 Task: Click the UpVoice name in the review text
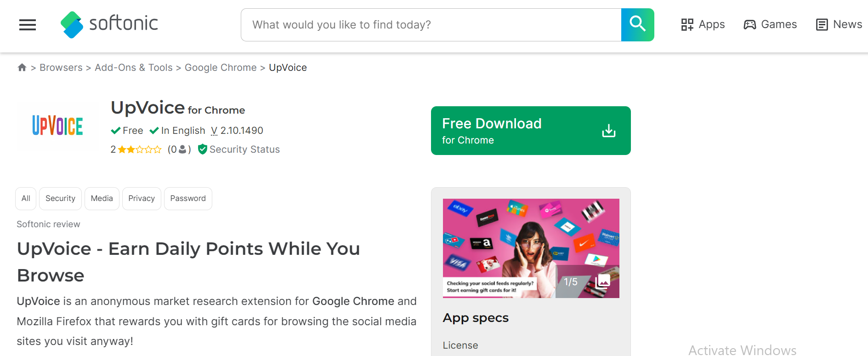point(39,301)
